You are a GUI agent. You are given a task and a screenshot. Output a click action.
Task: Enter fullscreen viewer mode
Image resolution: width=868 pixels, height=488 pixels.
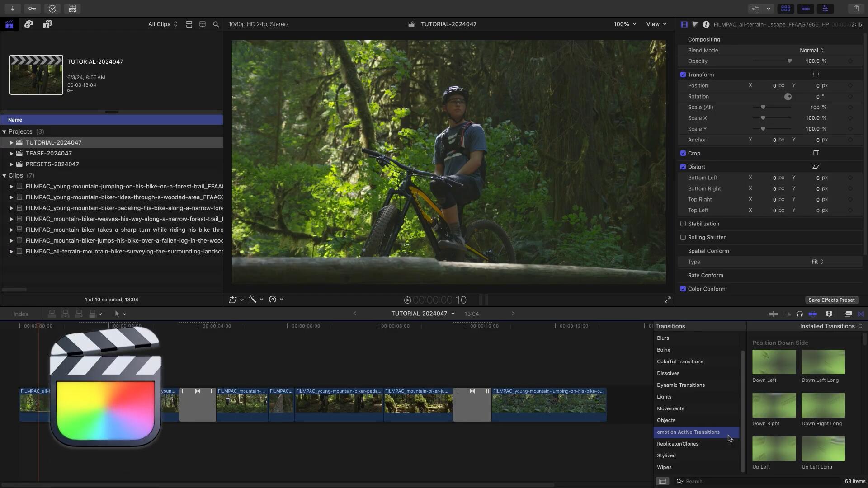tap(667, 300)
